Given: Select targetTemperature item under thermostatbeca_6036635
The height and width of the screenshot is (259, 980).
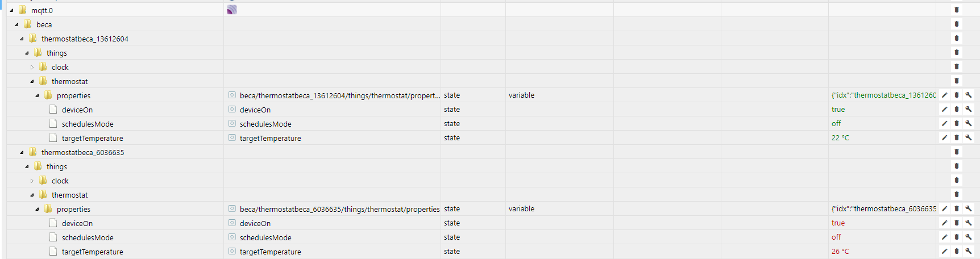Looking at the screenshot, I should (93, 252).
